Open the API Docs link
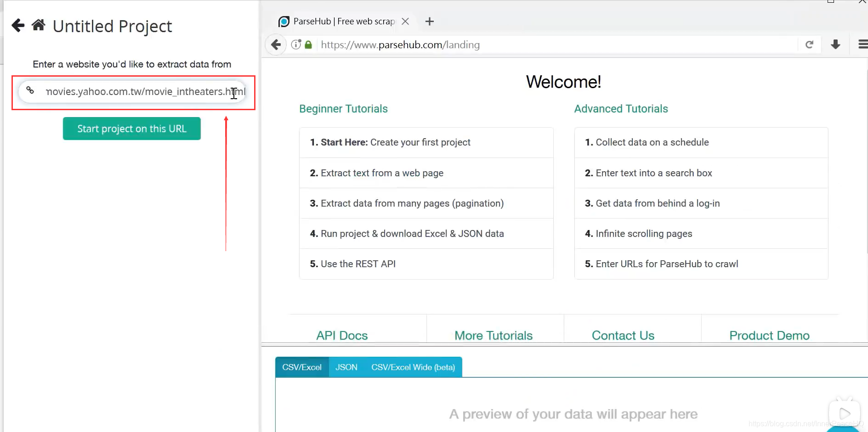868x432 pixels. pyautogui.click(x=342, y=336)
